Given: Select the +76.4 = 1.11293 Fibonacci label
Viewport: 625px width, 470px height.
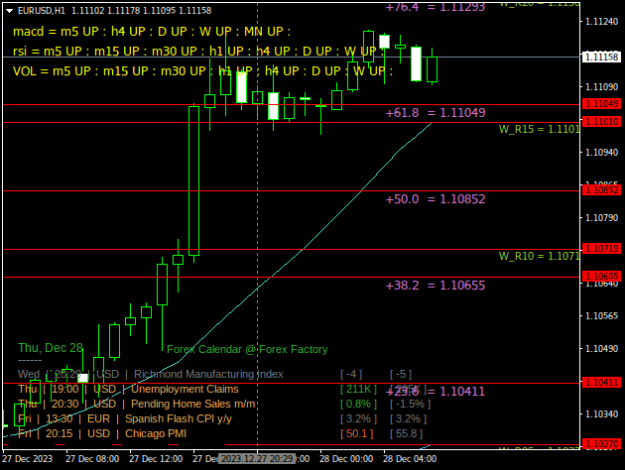Looking at the screenshot, I should (x=435, y=7).
